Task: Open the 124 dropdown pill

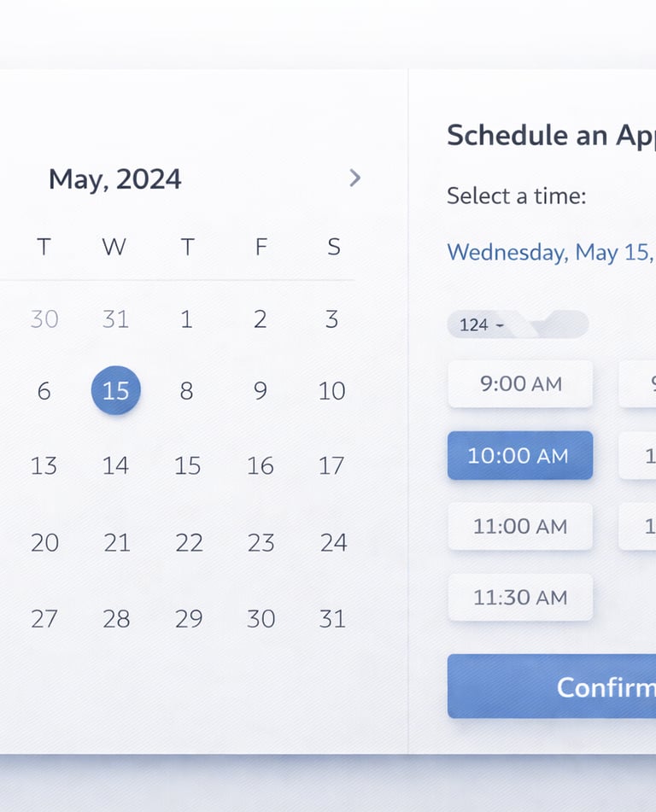Action: 481,324
